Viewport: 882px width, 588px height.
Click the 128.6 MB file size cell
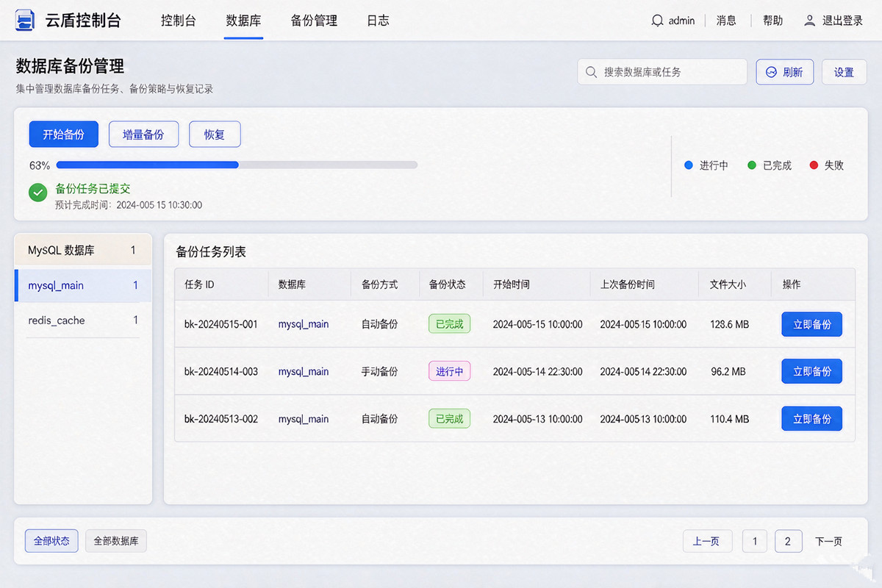pyautogui.click(x=730, y=324)
